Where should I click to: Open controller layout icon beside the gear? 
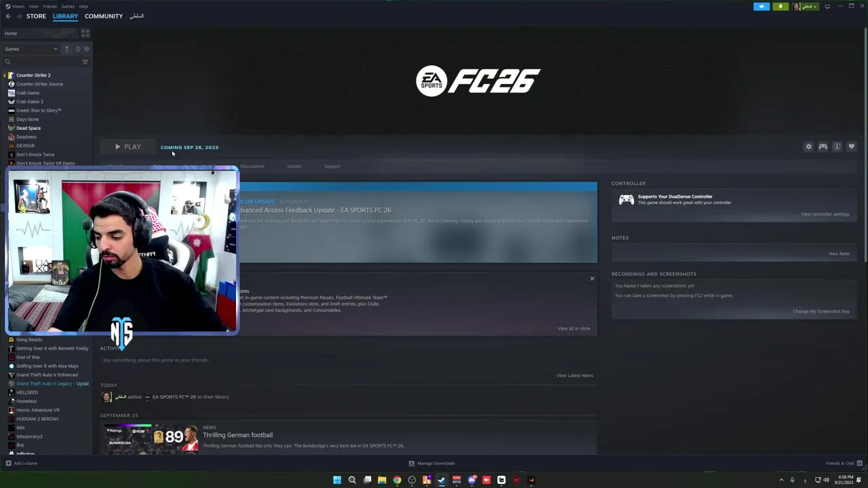pos(823,147)
